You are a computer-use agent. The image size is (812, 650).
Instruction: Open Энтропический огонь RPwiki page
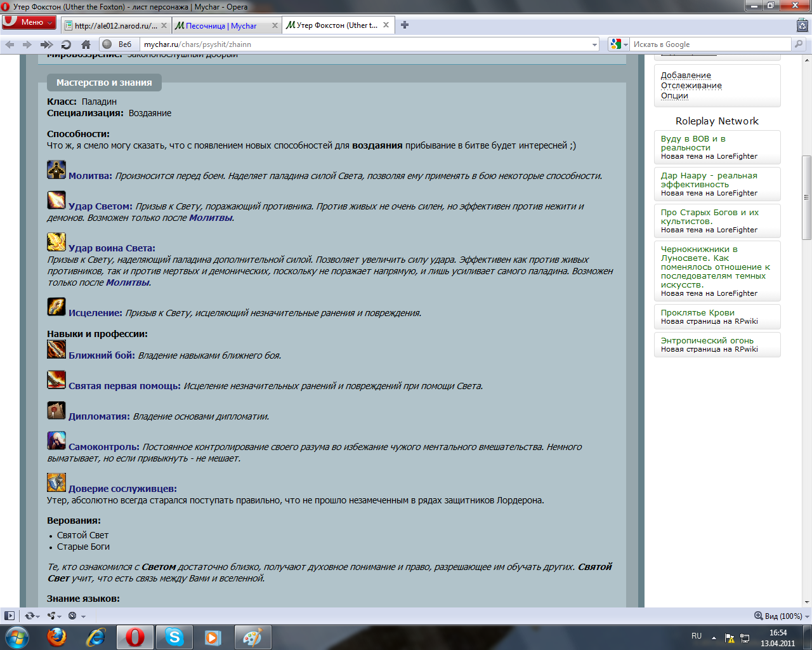[707, 340]
